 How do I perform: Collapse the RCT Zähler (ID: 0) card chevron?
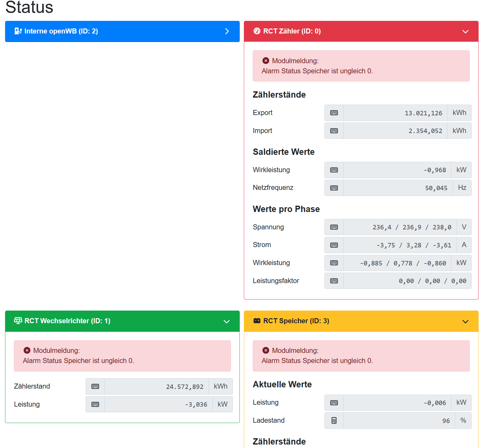tap(465, 32)
